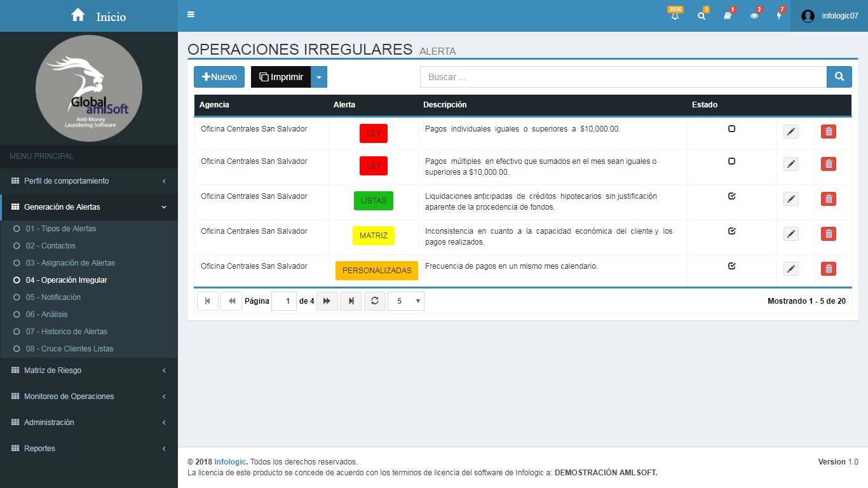Toggle Estado checkbox for PERSONALIZADAS row
Image resolution: width=868 pixels, height=488 pixels.
click(731, 266)
